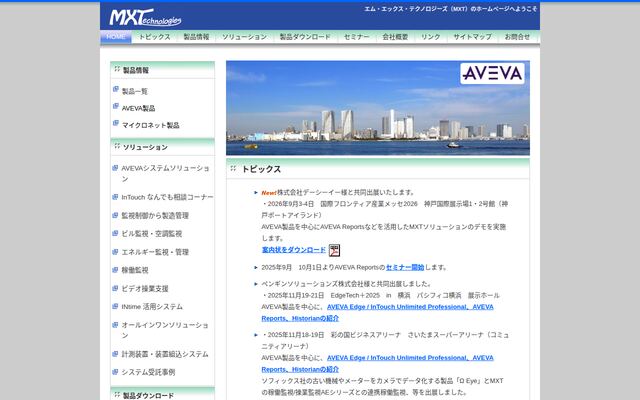Open システム受託事例 sidebar link
The height and width of the screenshot is (400, 640).
[x=148, y=372]
